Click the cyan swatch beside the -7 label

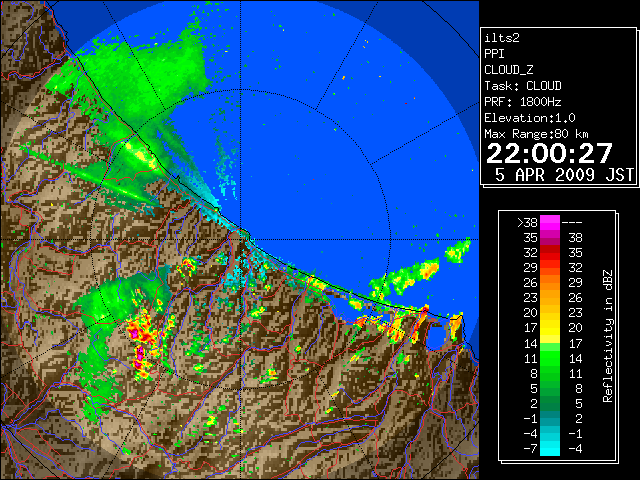(x=549, y=449)
